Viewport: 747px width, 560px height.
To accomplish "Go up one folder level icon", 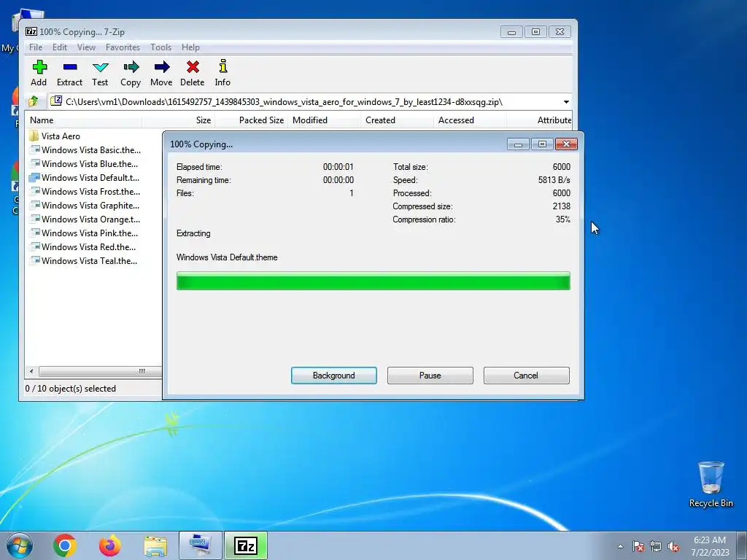I will point(34,101).
